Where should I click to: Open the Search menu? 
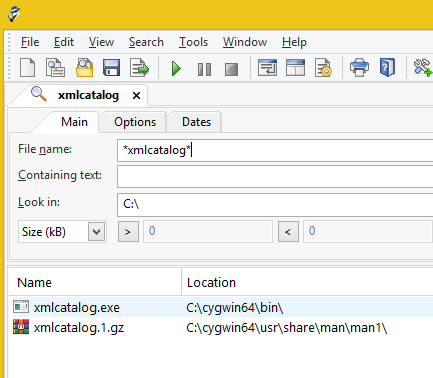point(146,42)
